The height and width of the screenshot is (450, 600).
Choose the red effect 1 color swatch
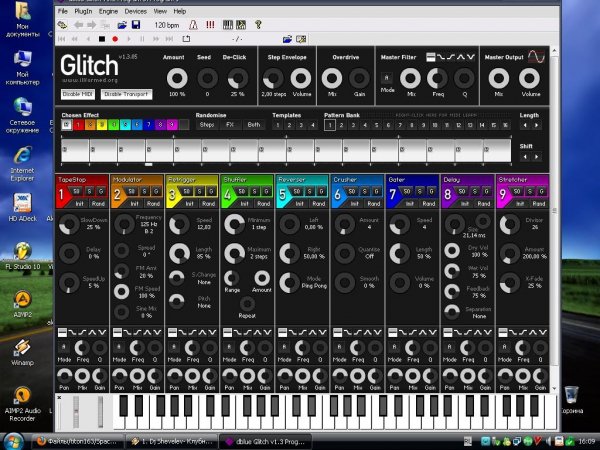(78, 125)
